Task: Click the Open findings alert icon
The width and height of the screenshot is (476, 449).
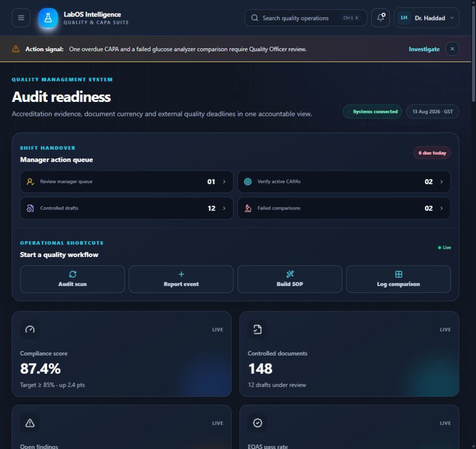Action: pos(30,423)
